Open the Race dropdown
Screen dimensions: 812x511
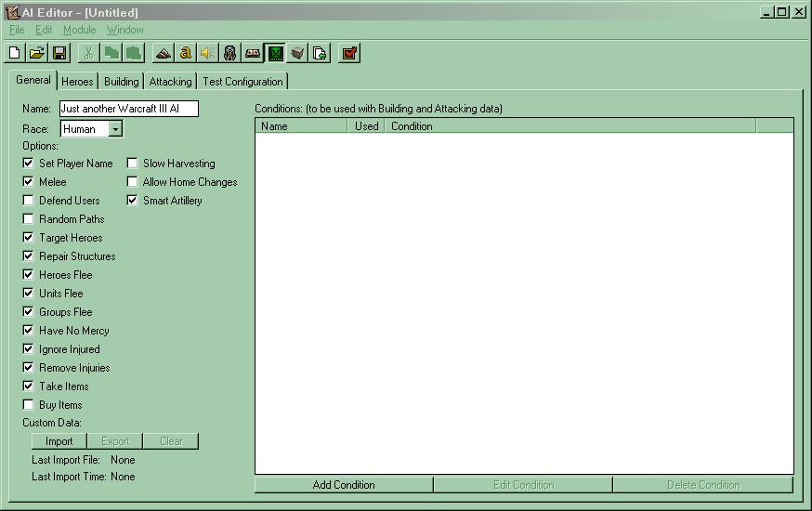click(x=115, y=129)
